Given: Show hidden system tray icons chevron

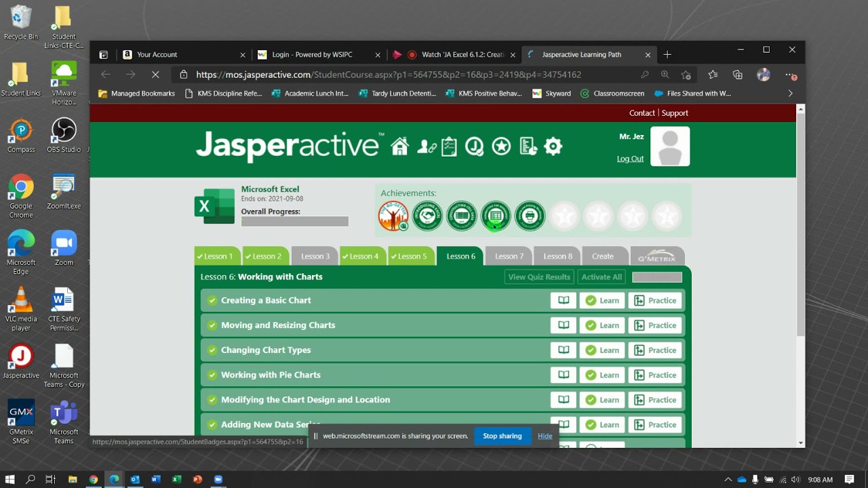Looking at the screenshot, I should [x=728, y=479].
